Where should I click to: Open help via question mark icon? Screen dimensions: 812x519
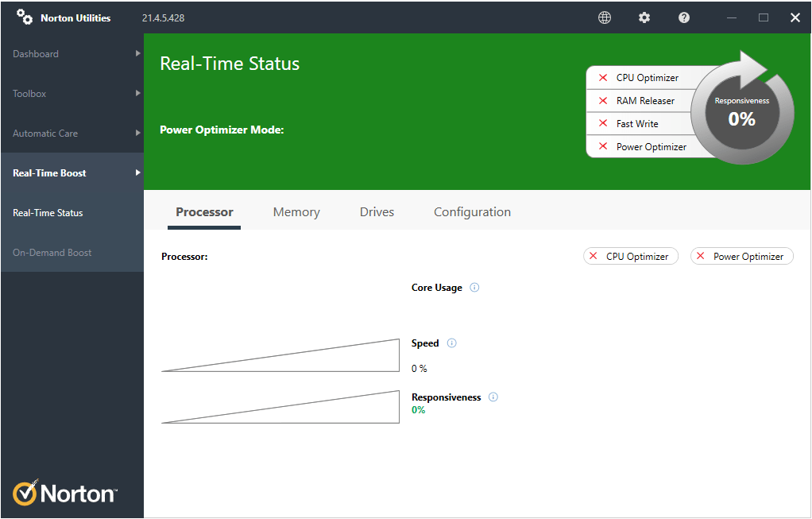click(684, 17)
